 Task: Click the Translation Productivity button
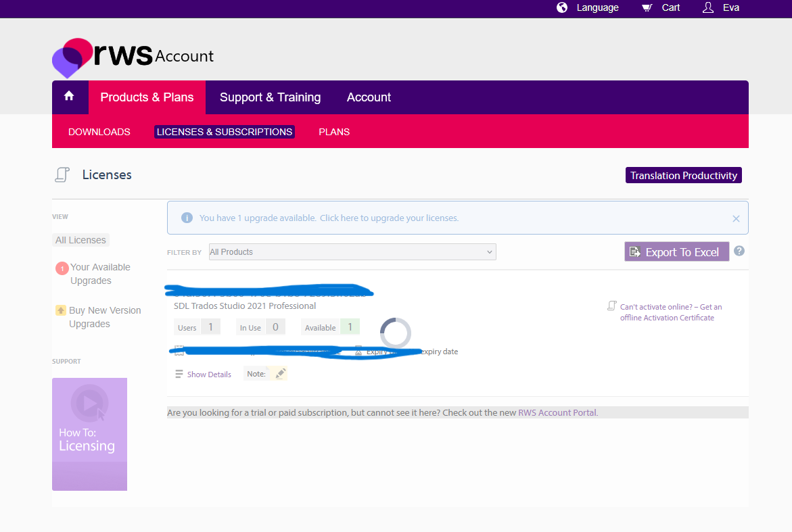[x=683, y=175]
